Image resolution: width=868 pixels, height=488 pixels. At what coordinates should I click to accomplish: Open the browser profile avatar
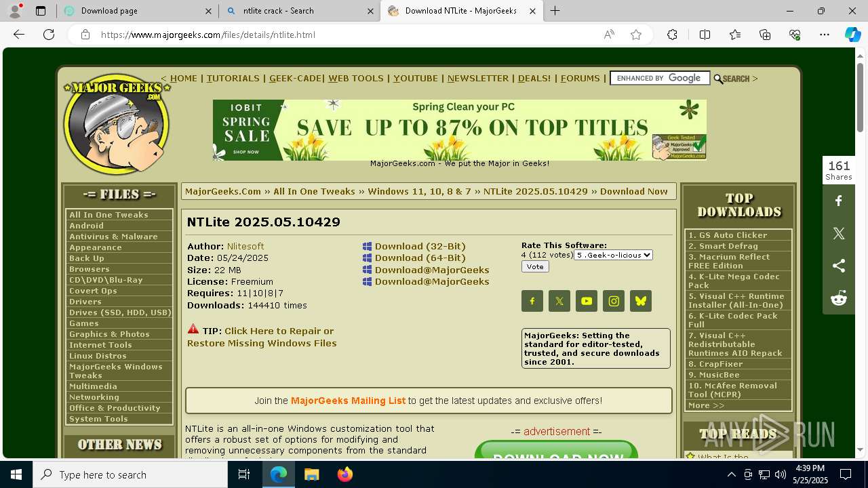pos(15,11)
